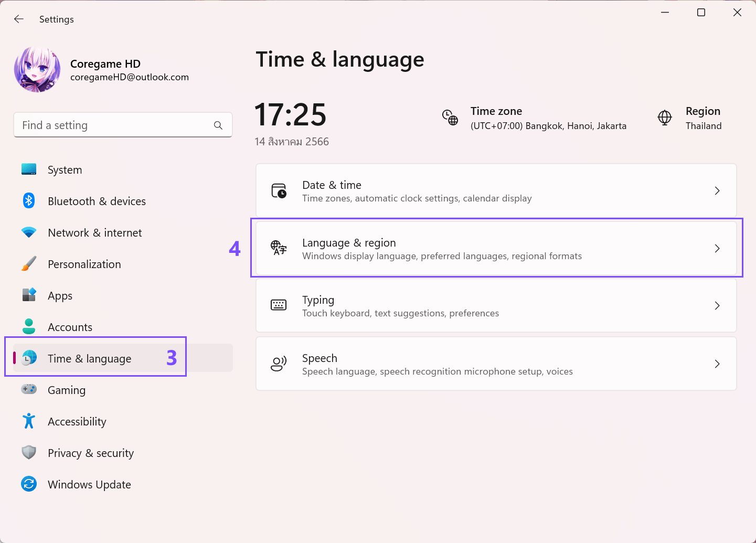Click the UTC+07:00 Bangkok, Hanoi, Jakarta text
This screenshot has width=756, height=543.
click(x=548, y=126)
